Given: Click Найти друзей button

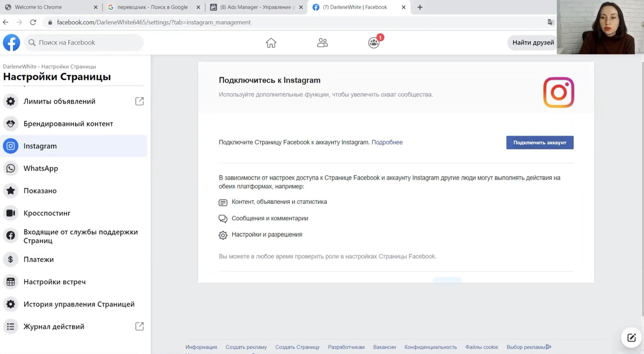Looking at the screenshot, I should point(533,42).
